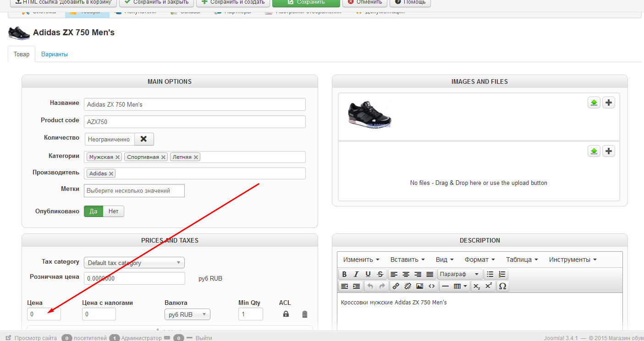Open the Параграф format dropdown
Viewport: 644px width, 341px height.
[x=459, y=274]
